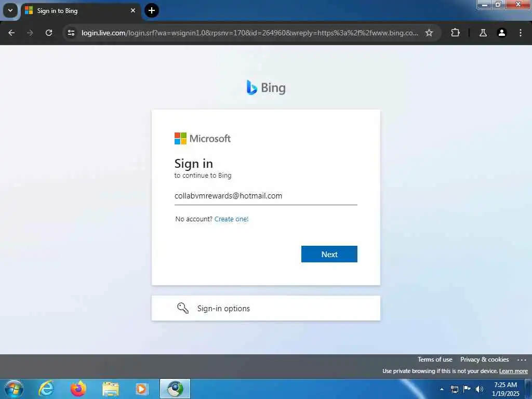This screenshot has height=399, width=532.
Task: Open the Windows Start menu
Action: [x=14, y=389]
